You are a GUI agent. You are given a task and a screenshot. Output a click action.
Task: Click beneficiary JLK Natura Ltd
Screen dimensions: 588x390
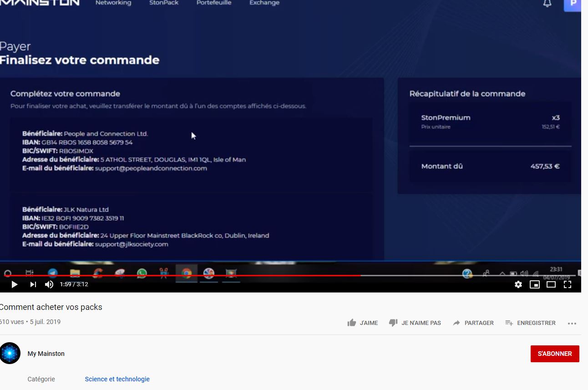coord(66,210)
